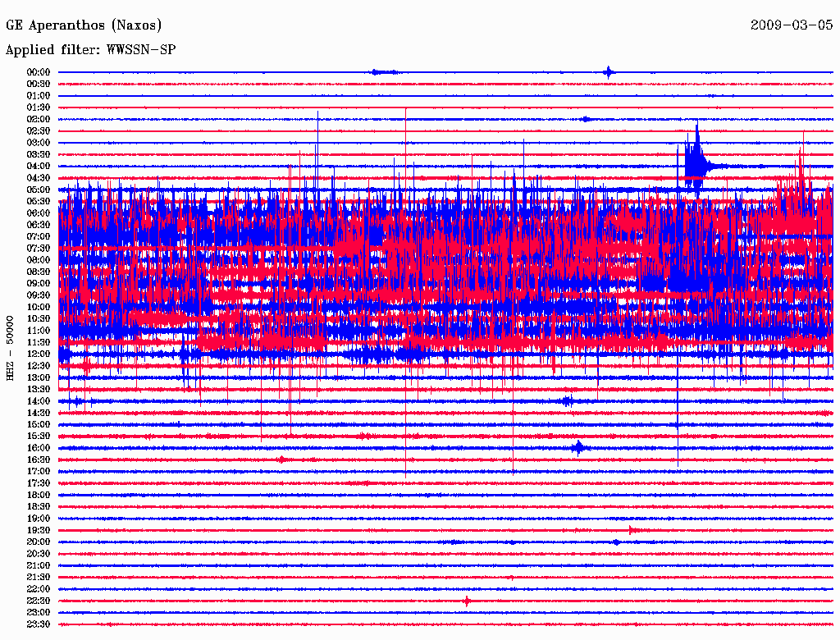Click the 12:00 time label

click(x=39, y=354)
